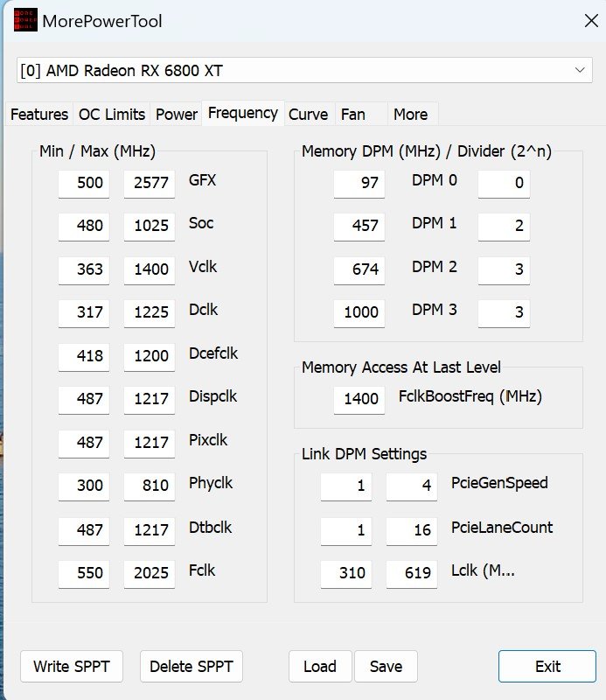Open the GPU selection dropdown
The image size is (606, 700).
click(x=304, y=70)
